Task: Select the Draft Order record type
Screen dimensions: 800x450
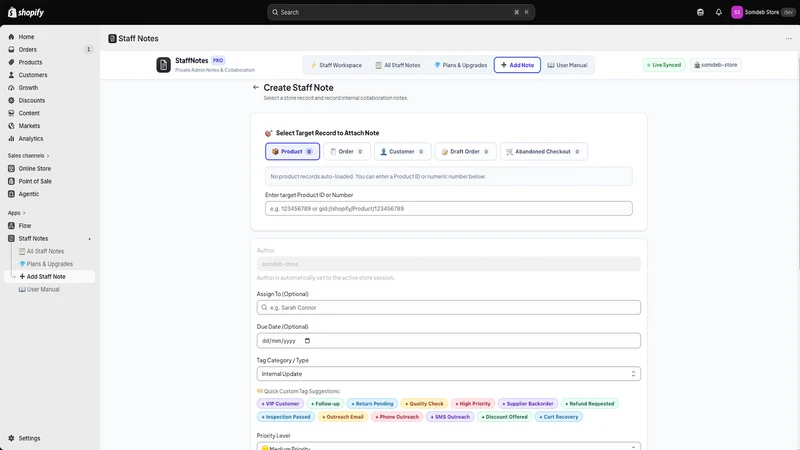Action: (465, 152)
